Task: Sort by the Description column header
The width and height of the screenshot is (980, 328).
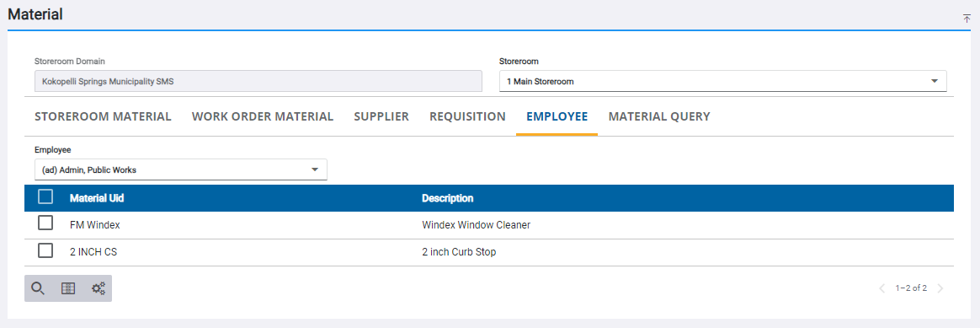Action: click(448, 198)
